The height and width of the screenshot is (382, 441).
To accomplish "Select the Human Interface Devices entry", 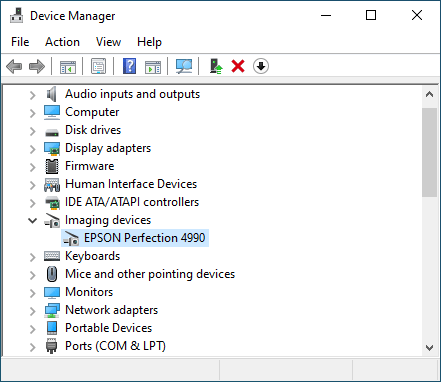I will coord(131,184).
